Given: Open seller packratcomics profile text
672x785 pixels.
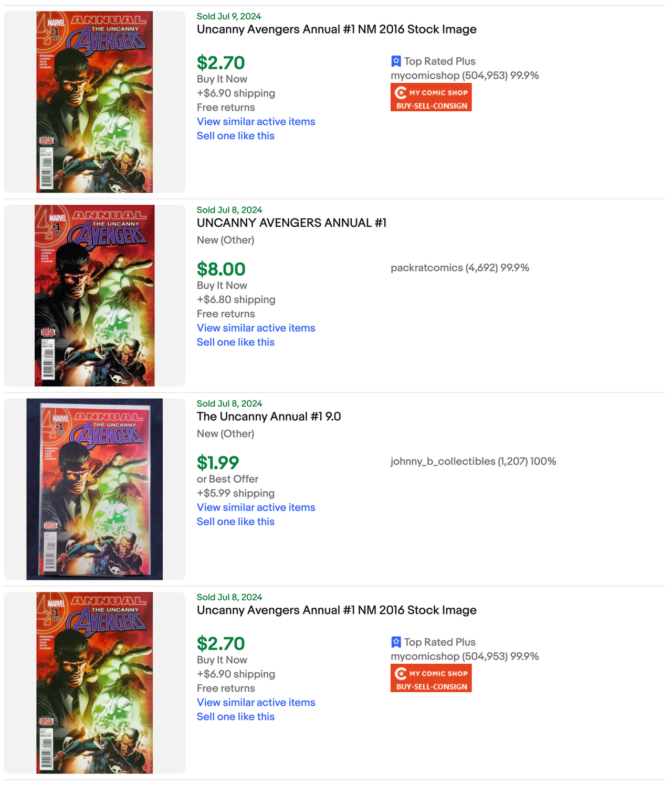Looking at the screenshot, I should (x=459, y=268).
